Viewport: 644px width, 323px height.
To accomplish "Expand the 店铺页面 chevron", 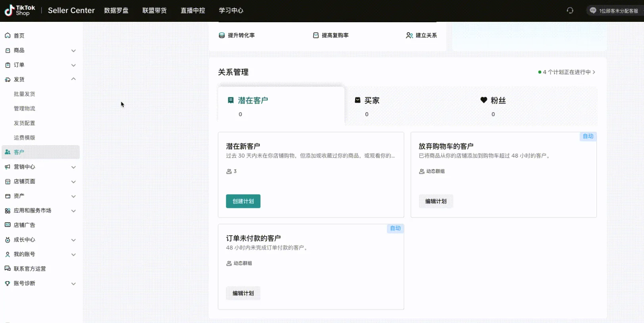I will coord(73,182).
